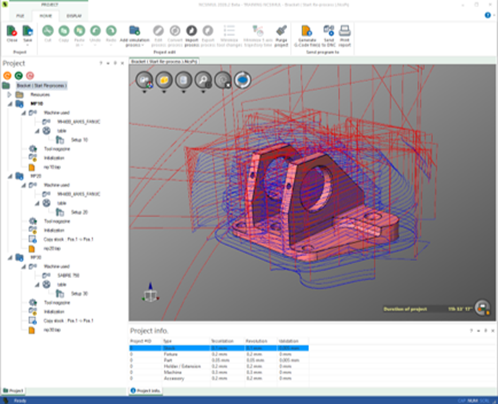498x404 pixels.
Task: Click the Close project icon in ribbon
Action: click(12, 31)
